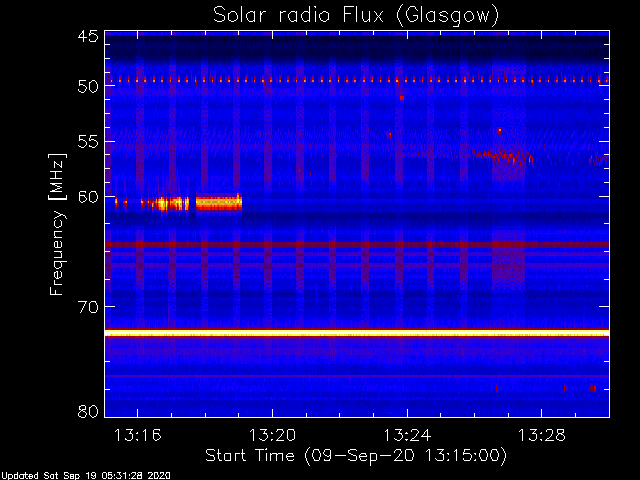Select the 'Frequency [MHz]' axis label

[57, 224]
